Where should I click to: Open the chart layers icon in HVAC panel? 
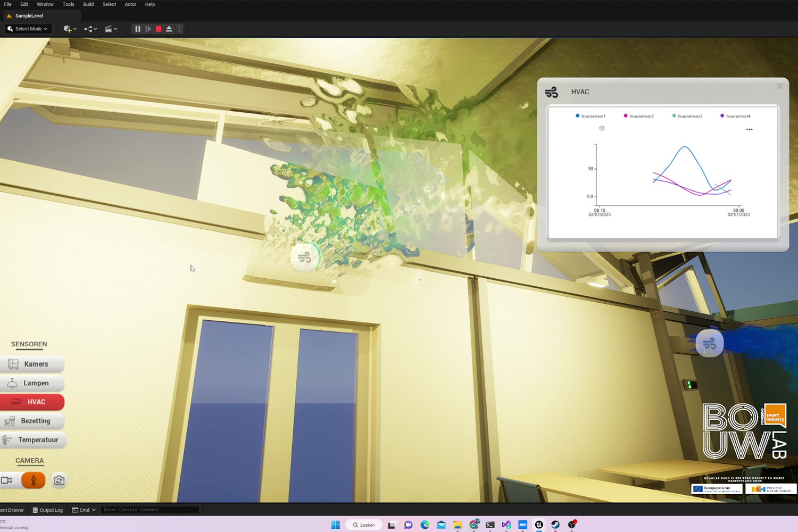(602, 128)
